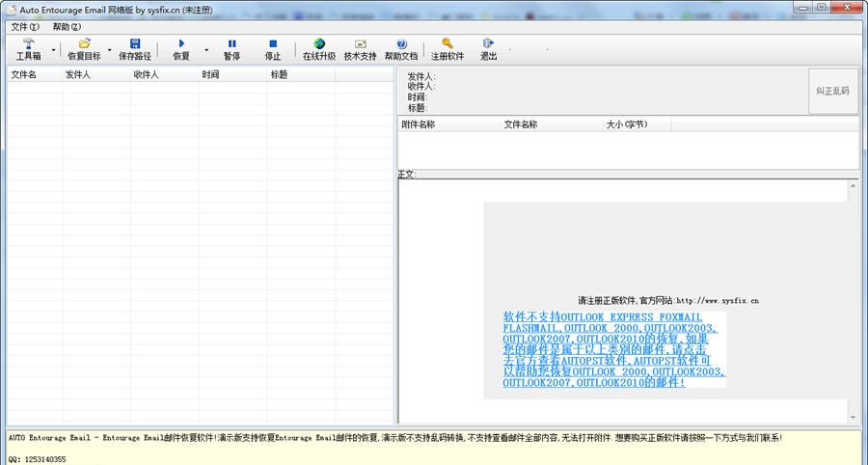Sort by the 发件人 column header
Screen dimensions: 868x465
pos(96,74)
